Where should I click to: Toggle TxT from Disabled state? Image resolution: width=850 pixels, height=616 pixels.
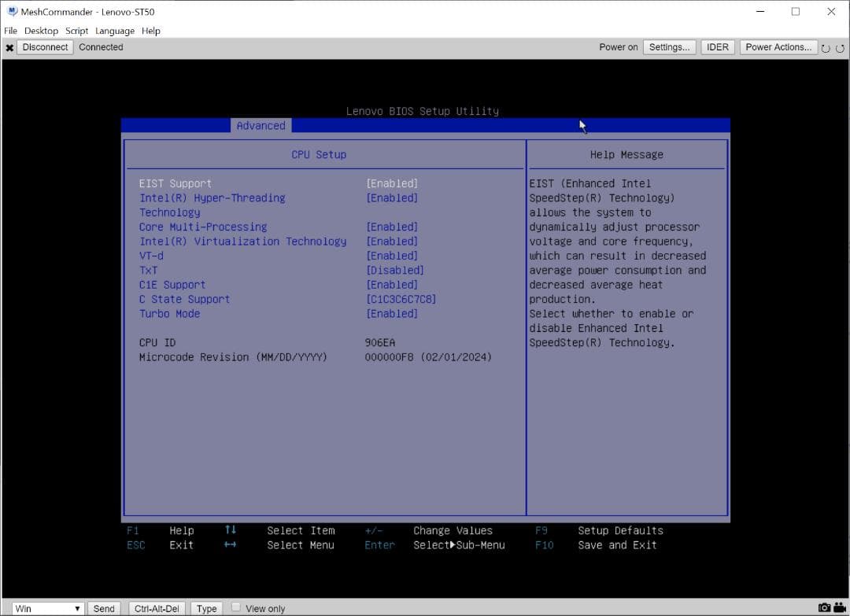point(395,270)
